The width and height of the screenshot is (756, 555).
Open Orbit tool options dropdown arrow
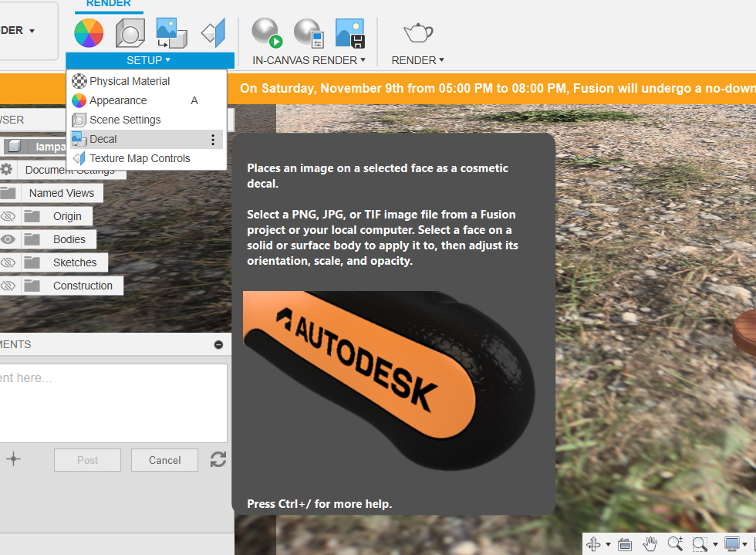[x=609, y=544]
